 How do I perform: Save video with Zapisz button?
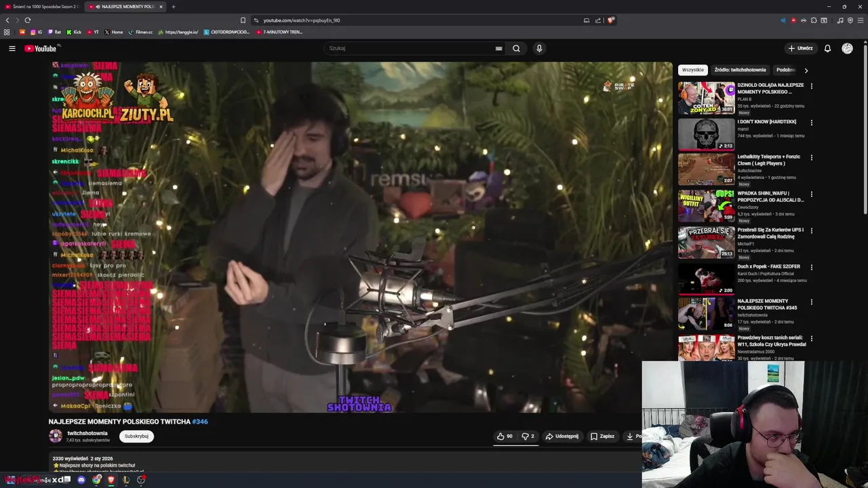(x=602, y=436)
